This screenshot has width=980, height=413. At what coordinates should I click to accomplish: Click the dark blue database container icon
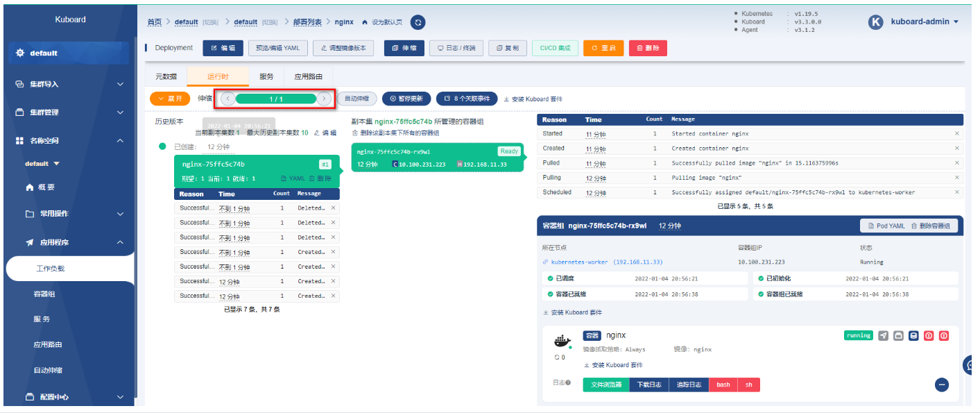(913, 336)
